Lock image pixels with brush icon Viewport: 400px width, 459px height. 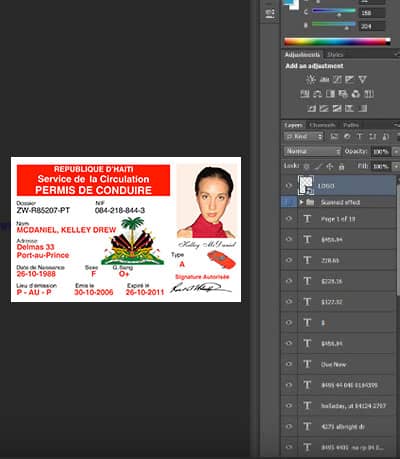click(x=318, y=166)
